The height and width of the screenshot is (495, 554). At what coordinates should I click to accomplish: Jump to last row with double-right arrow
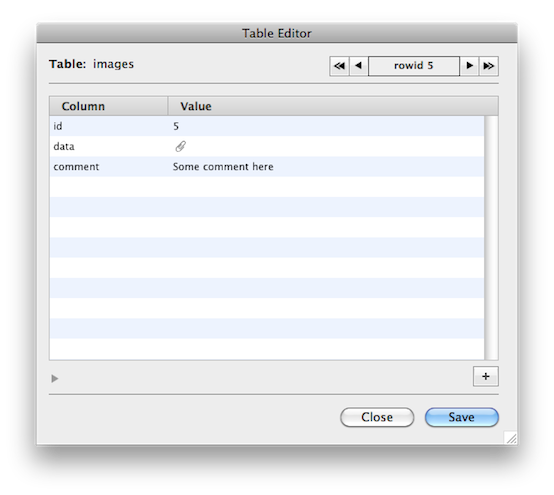(489, 66)
